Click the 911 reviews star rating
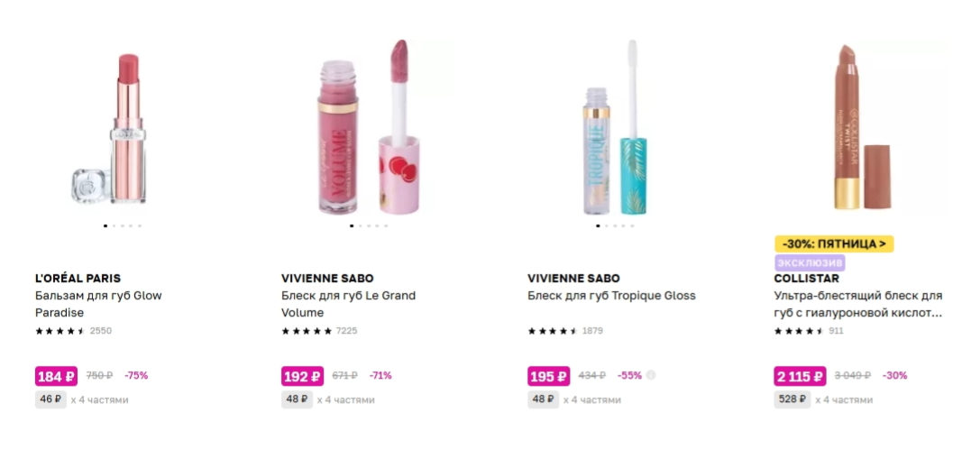 point(809,331)
